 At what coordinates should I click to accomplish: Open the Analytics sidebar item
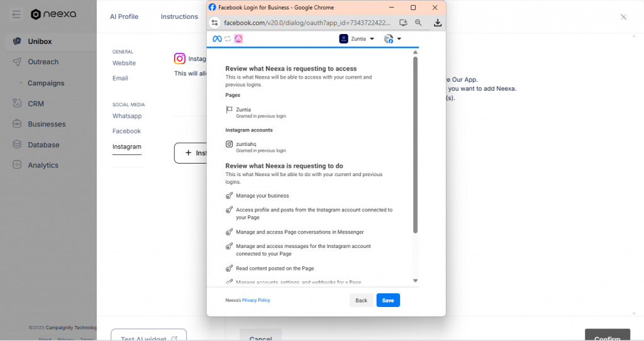(43, 165)
